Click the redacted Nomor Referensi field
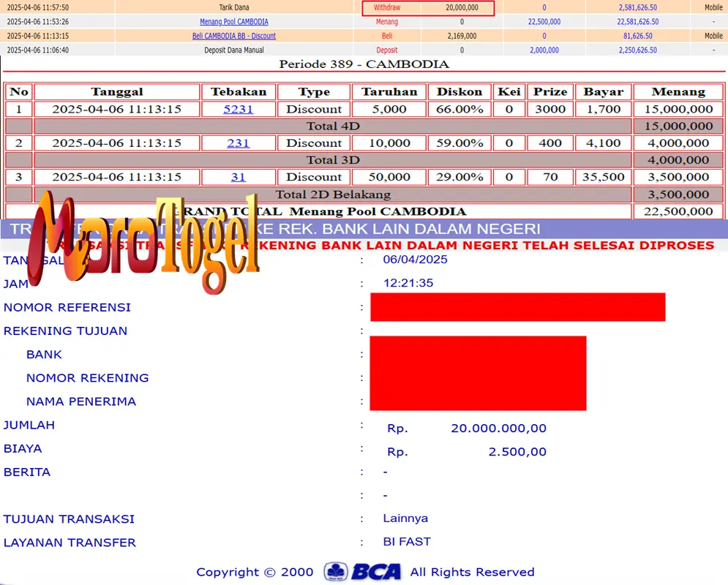 click(518, 307)
